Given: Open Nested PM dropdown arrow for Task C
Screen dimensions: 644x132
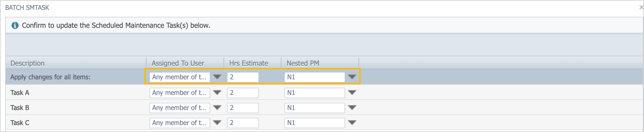Looking at the screenshot, I should coord(352,123).
